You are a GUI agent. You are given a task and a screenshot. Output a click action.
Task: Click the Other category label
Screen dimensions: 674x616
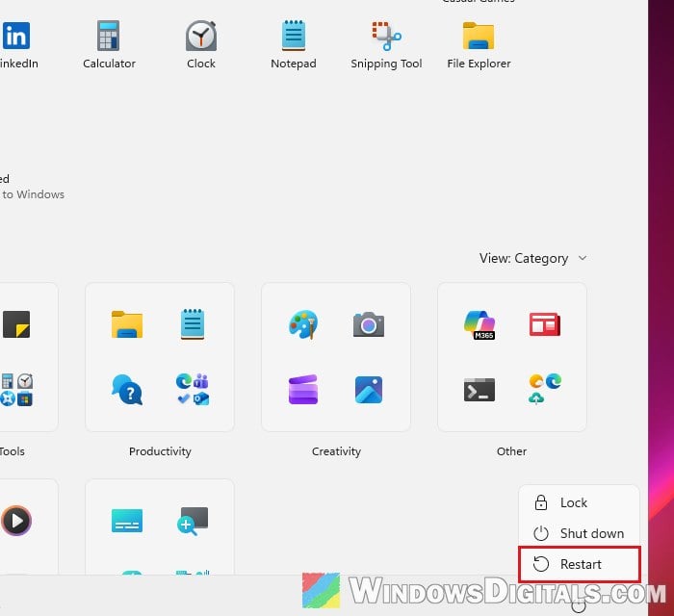[x=511, y=451]
